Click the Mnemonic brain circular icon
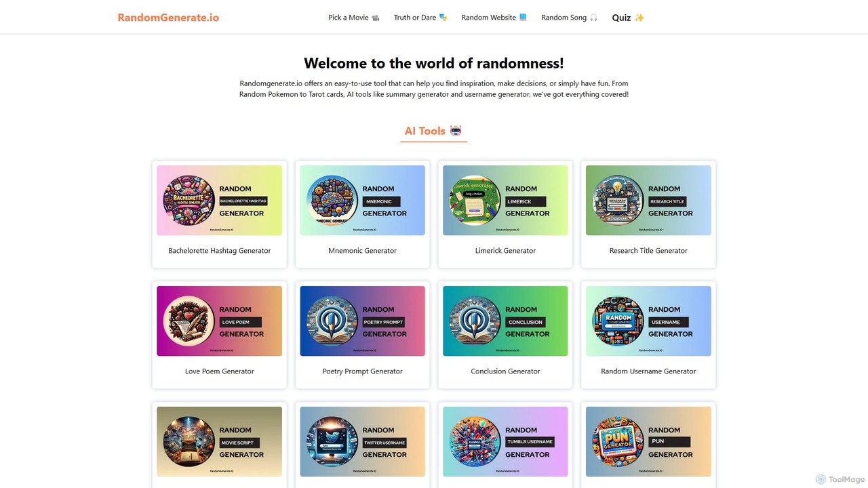Screen dimensions: 868x488 coord(332,201)
